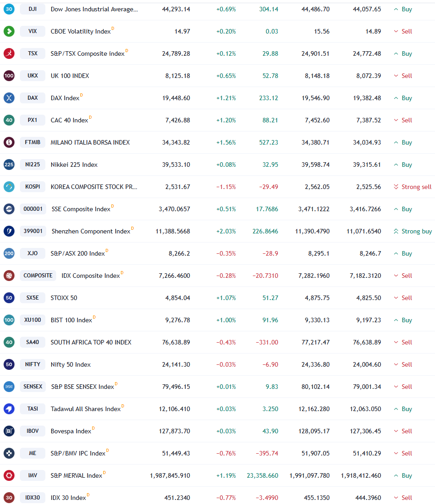Click value 1,987,845.910 in IMV row
Viewport: 435px width, 504px height.
170,475
